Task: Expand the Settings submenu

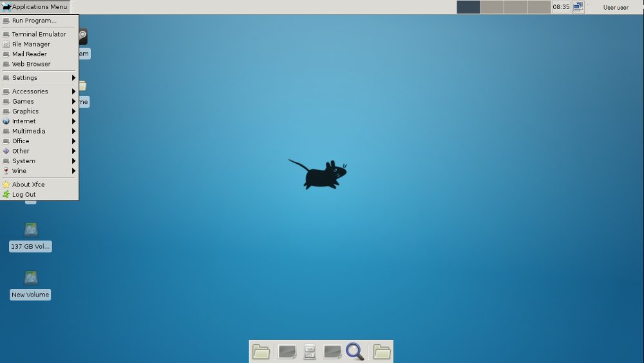Action: [x=39, y=78]
